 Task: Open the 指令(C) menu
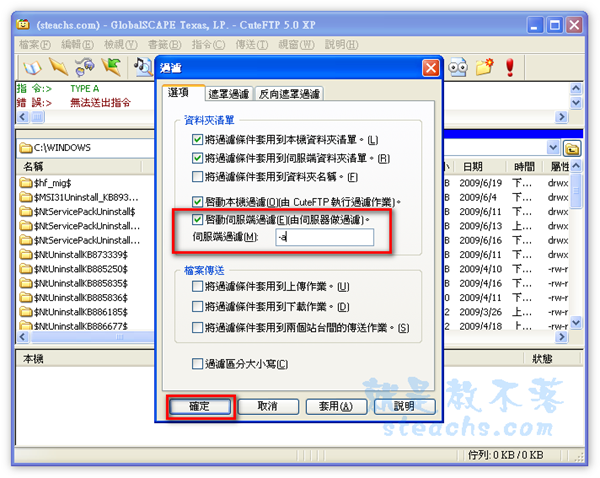208,45
